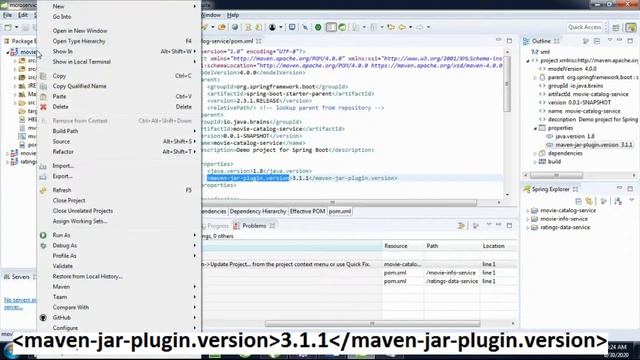Click the globe icon in main toolbar

point(235,27)
